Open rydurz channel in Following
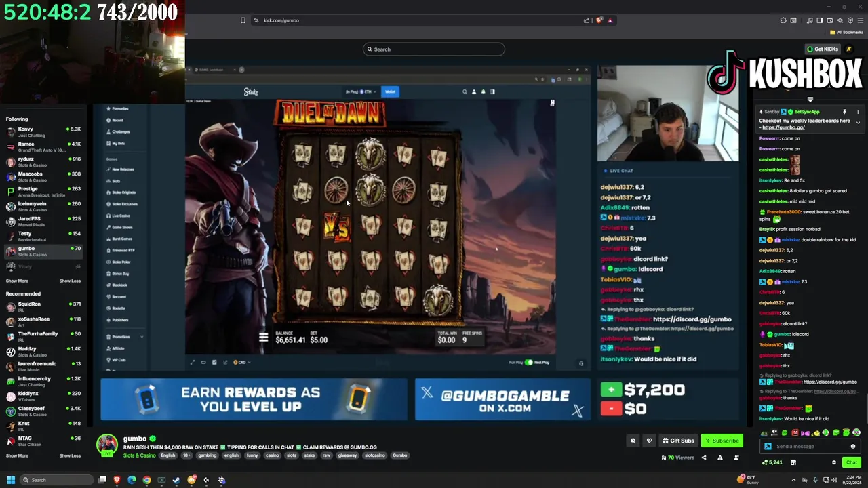 (42, 161)
